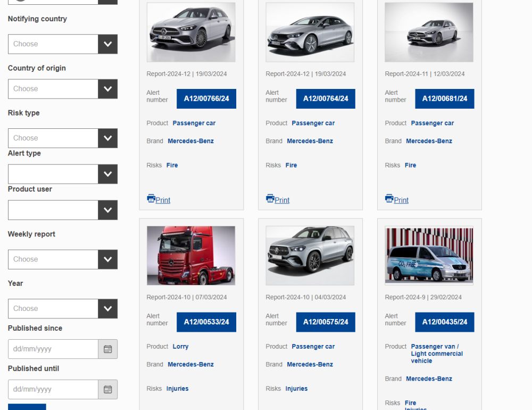This screenshot has height=410, width=532.
Task: Expand the Product user dropdown
Action: click(107, 210)
